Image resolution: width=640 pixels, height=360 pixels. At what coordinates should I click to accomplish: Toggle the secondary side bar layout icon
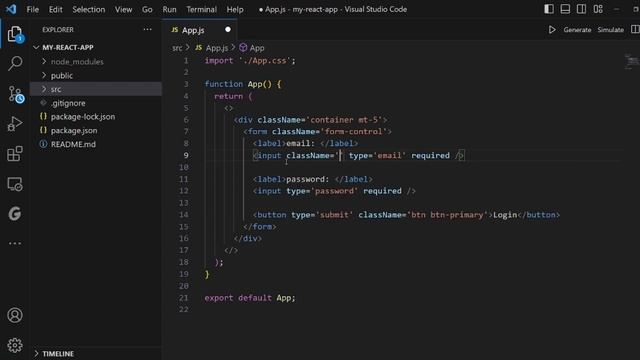coord(582,9)
